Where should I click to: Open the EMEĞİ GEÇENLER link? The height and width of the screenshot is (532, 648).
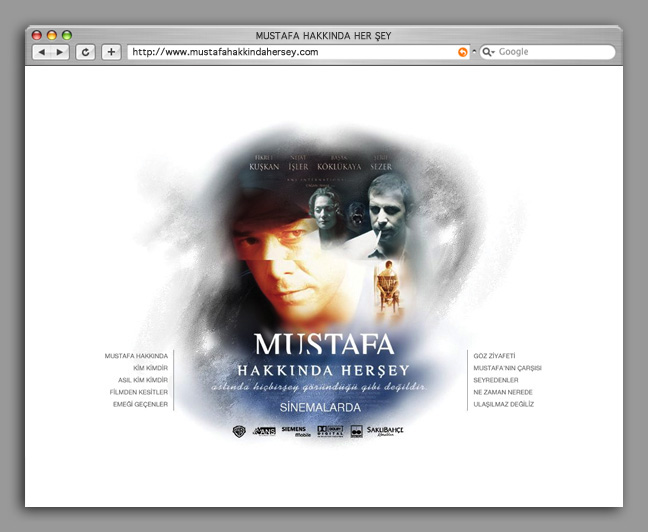coord(141,404)
